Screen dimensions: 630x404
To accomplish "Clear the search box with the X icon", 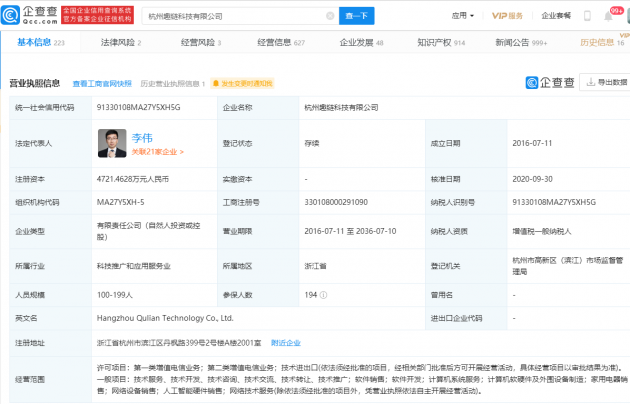I will 328,16.
